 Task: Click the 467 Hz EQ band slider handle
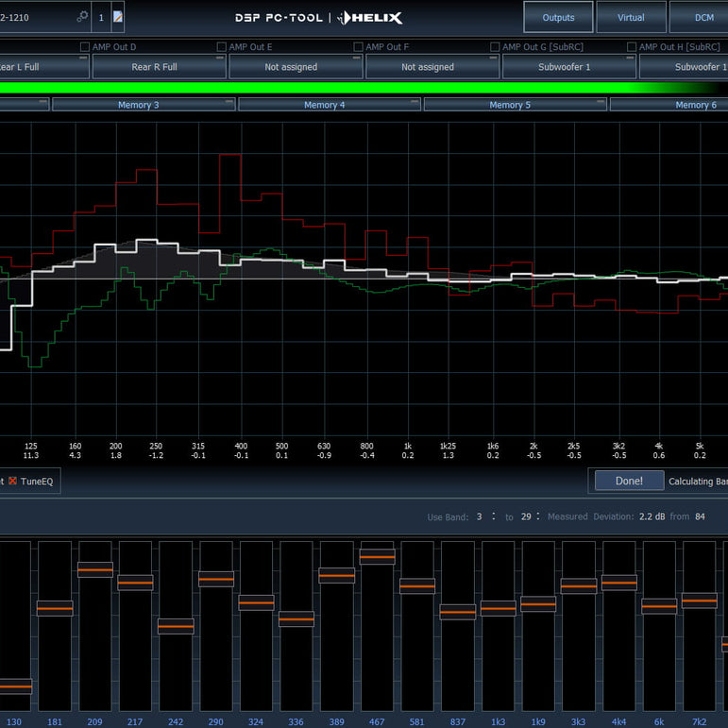pyautogui.click(x=377, y=557)
